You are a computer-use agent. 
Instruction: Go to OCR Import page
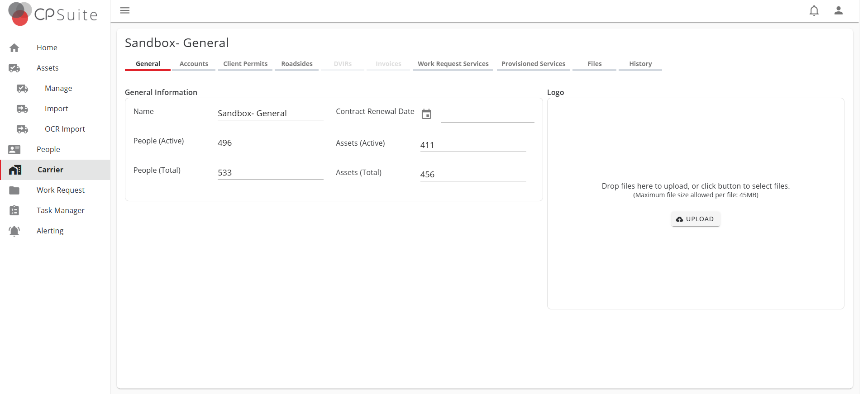point(65,129)
